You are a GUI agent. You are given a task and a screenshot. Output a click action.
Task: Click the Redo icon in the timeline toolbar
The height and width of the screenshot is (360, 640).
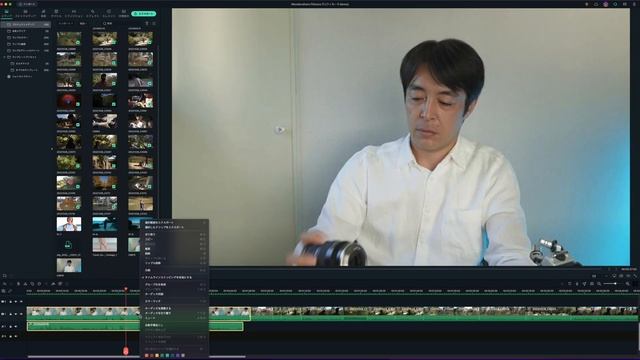pyautogui.click(x=11, y=284)
